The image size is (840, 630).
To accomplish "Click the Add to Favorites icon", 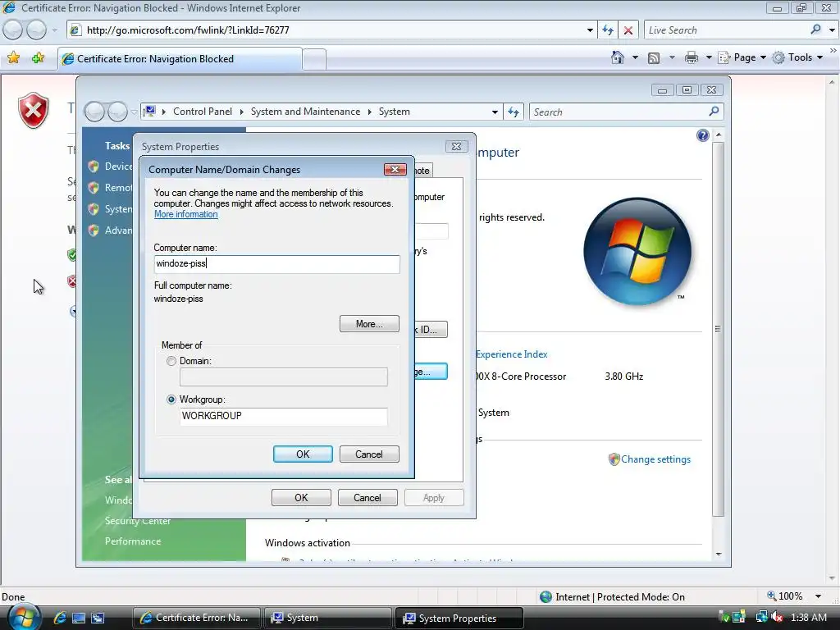I will pos(38,58).
